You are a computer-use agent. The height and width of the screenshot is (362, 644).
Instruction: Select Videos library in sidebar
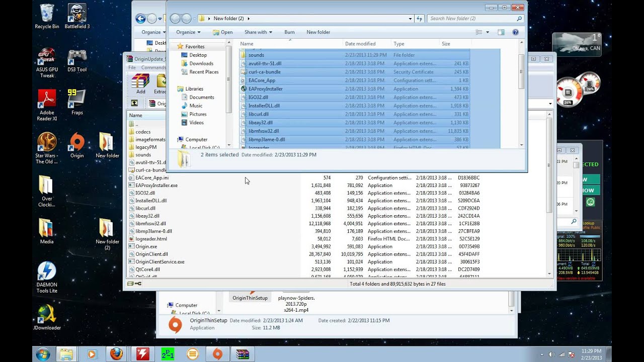click(196, 123)
